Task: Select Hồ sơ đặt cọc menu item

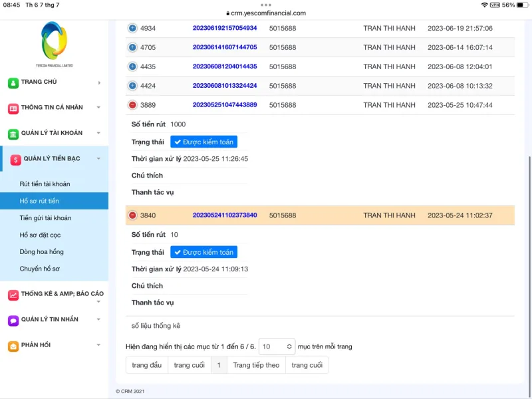Action: point(41,235)
